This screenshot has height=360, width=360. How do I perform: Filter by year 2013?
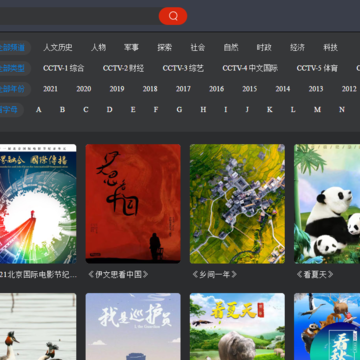pos(316,89)
